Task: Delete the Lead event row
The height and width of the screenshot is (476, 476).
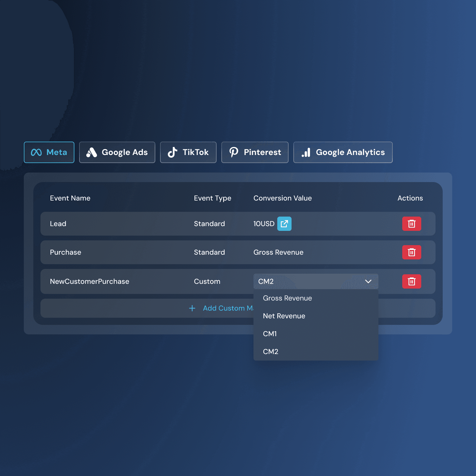Action: 412,224
